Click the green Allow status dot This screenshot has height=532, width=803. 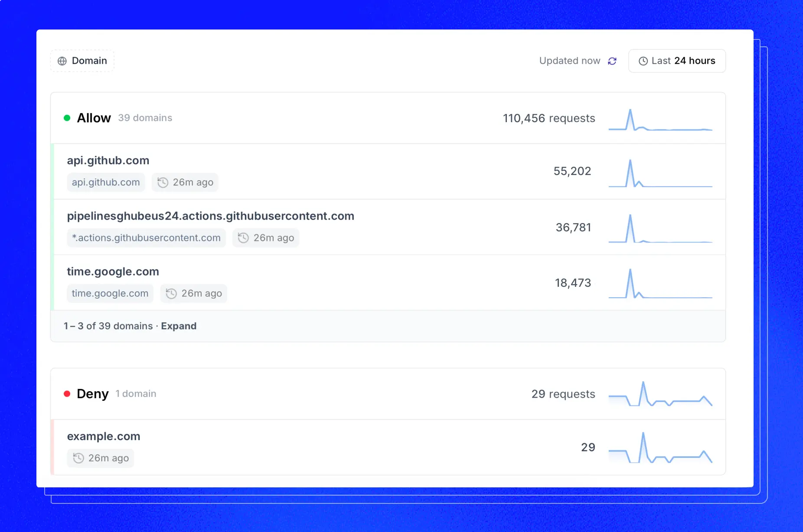coord(67,118)
